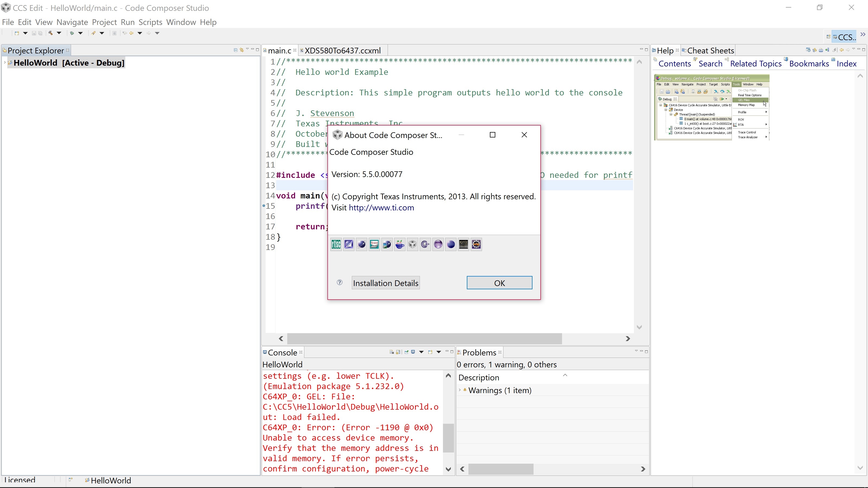Viewport: 868px width, 488px height.
Task: Open the Project menu
Action: point(104,22)
